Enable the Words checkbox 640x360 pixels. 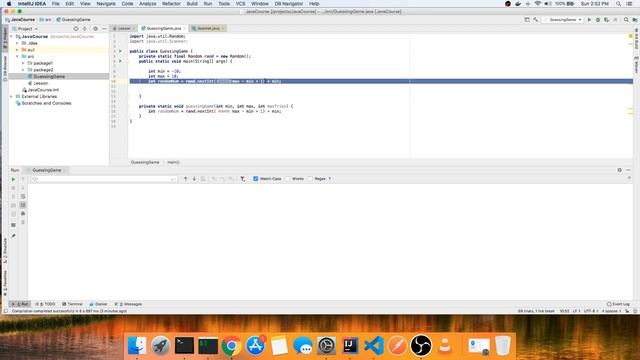pyautogui.click(x=288, y=179)
